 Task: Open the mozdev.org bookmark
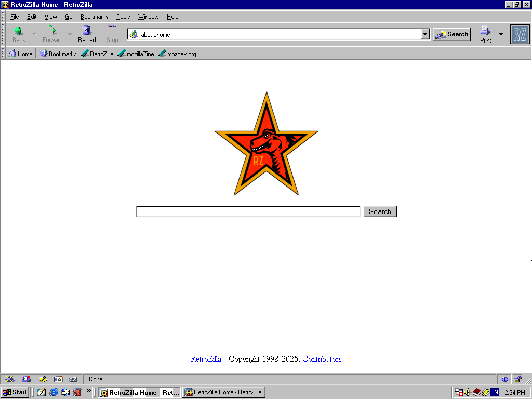pyautogui.click(x=177, y=54)
